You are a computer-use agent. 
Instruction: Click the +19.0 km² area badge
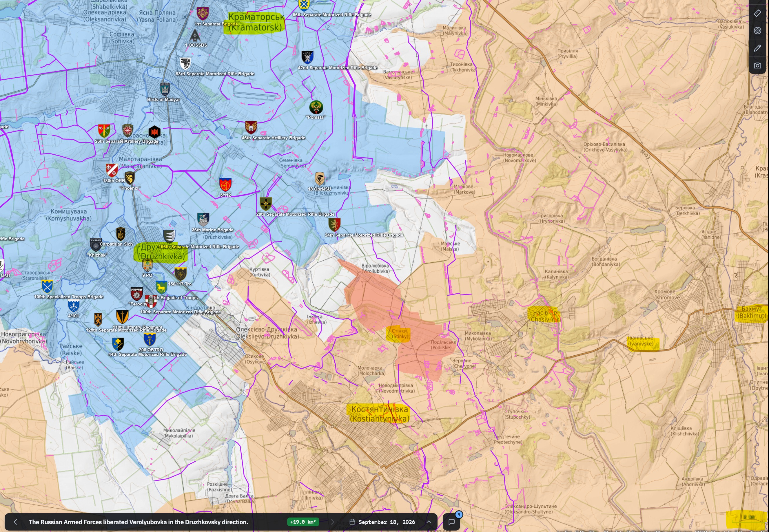click(x=303, y=522)
